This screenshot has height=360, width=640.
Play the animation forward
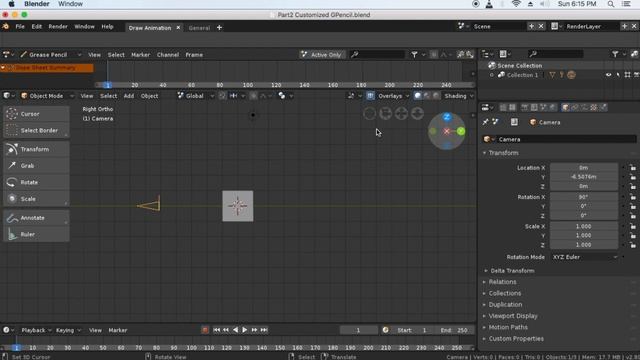[x=244, y=330]
